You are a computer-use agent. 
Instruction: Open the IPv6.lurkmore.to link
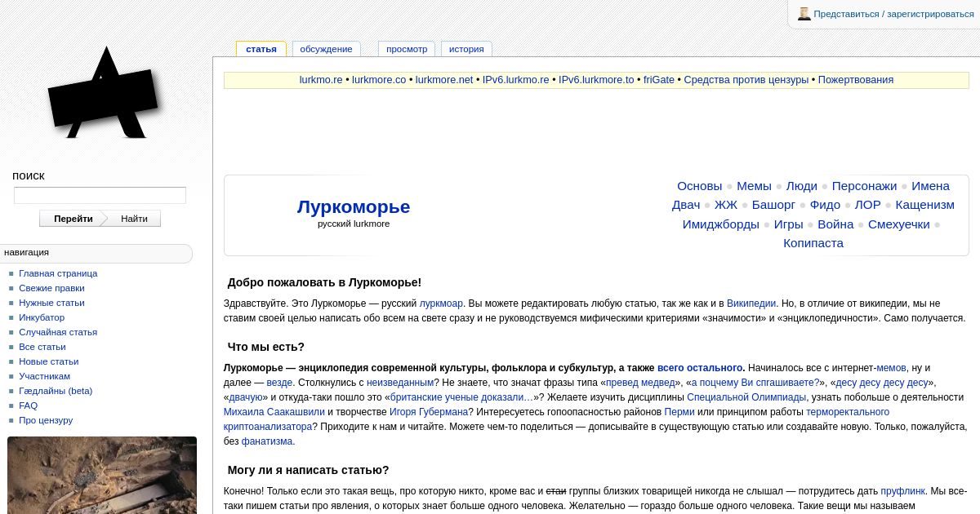coord(596,80)
